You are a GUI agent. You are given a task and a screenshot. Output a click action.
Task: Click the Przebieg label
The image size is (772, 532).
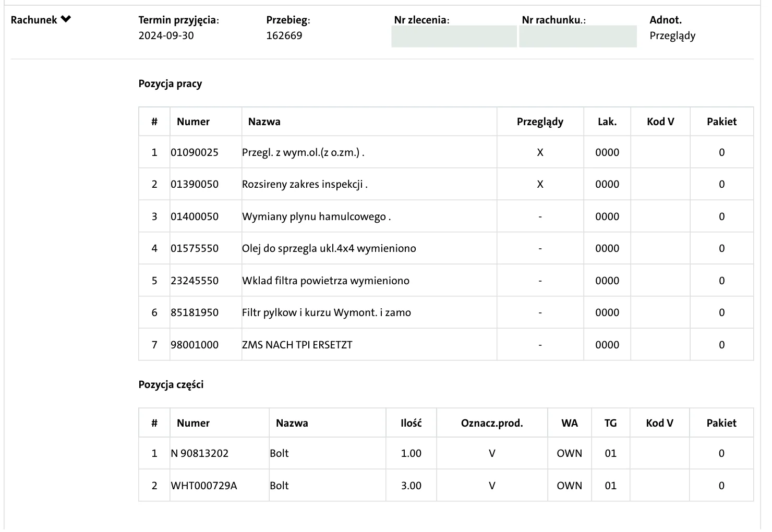288,20
